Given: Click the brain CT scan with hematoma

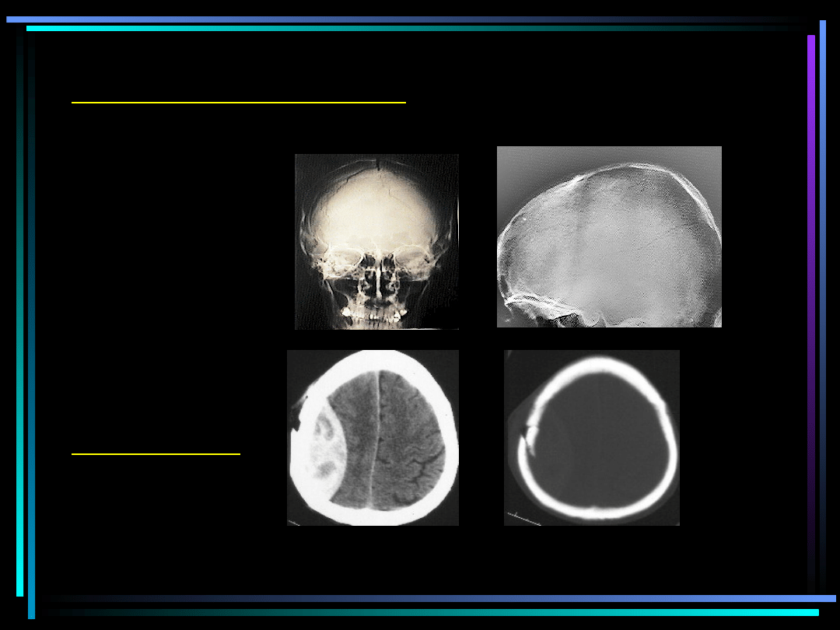Looking at the screenshot, I should click(373, 437).
